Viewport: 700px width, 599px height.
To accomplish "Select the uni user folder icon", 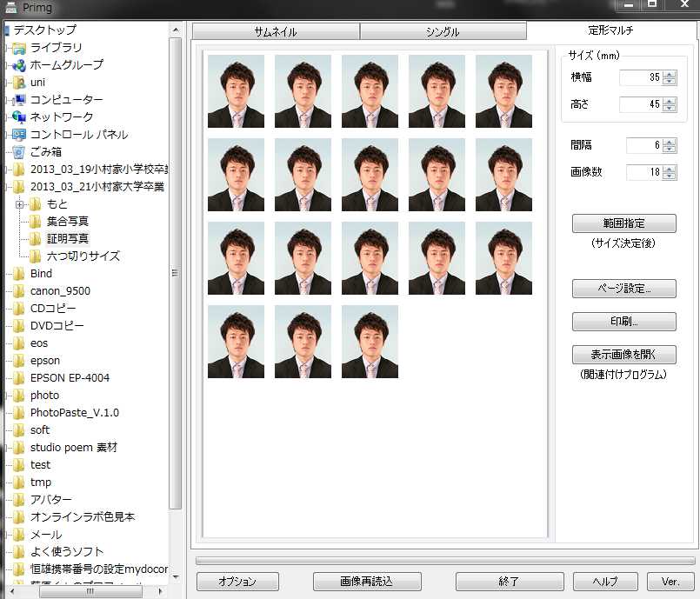I will pyautogui.click(x=19, y=83).
